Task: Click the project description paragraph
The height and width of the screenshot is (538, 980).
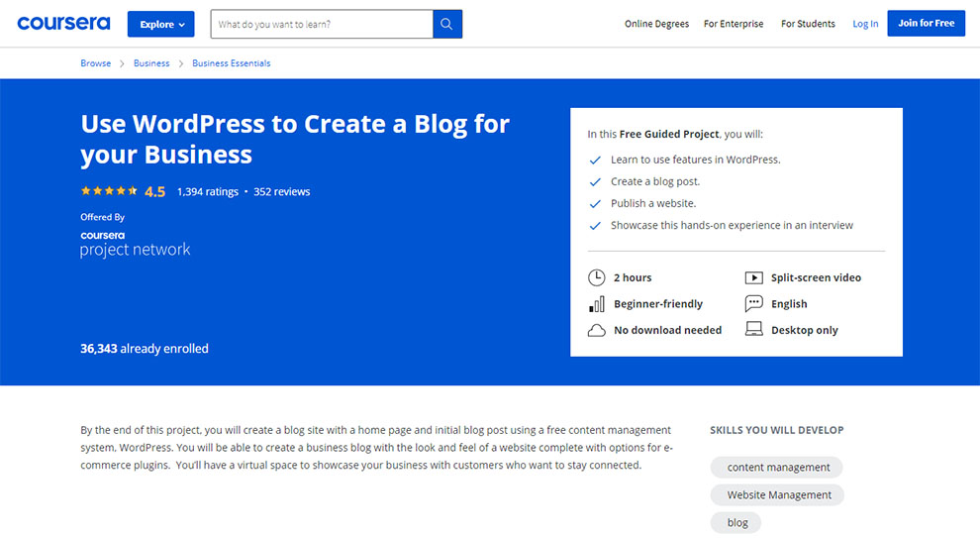Action: pos(377,447)
